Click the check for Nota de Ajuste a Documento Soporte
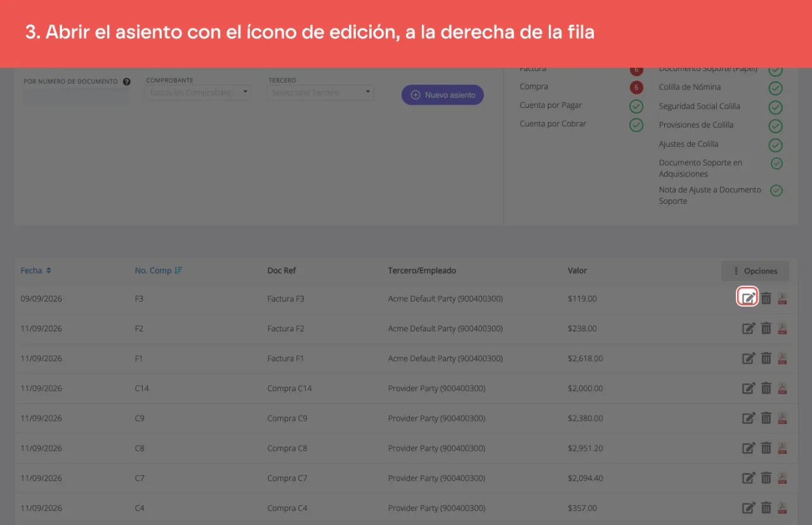812x525 pixels. point(776,190)
